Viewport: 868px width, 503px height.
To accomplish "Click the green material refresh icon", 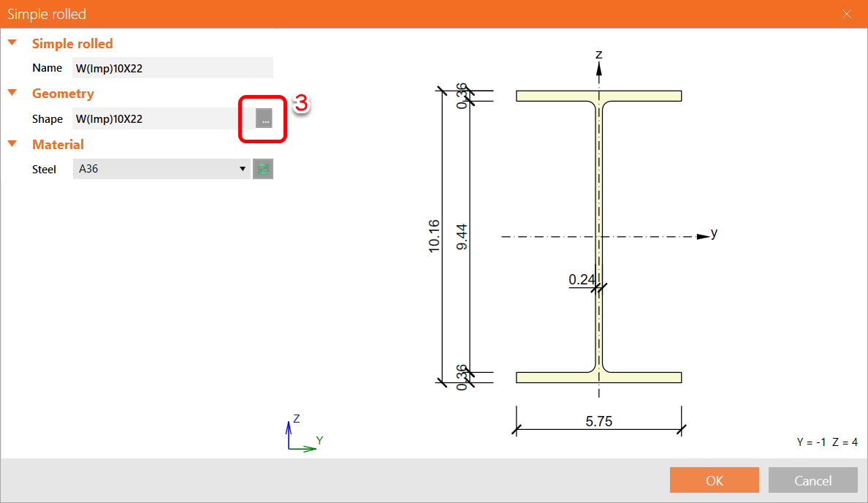I will (262, 169).
